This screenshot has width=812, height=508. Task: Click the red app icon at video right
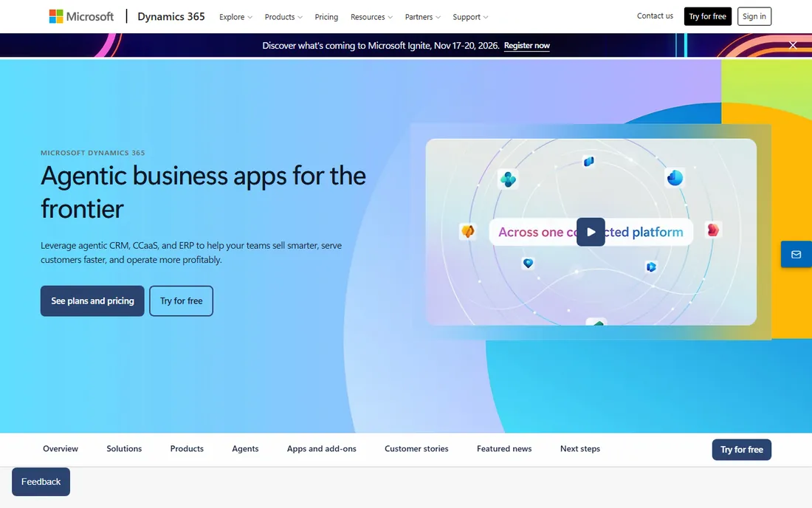[x=713, y=230]
